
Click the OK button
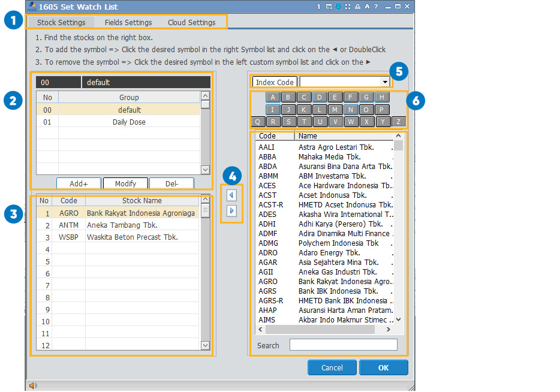pyautogui.click(x=383, y=367)
